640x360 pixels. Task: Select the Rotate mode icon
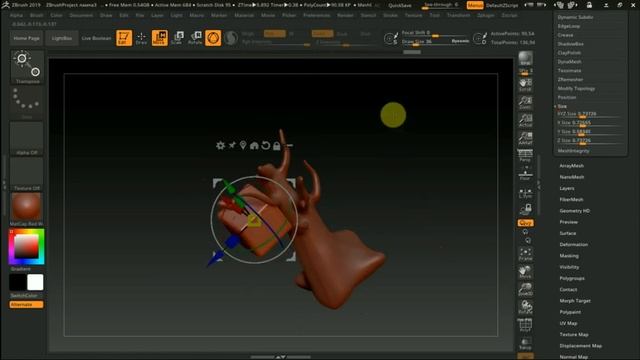(x=195, y=38)
